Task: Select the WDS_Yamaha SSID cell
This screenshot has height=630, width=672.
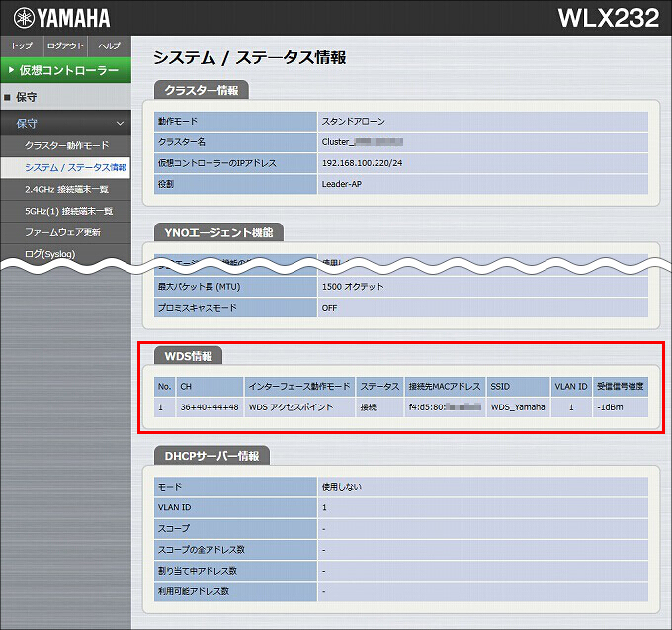Action: pyautogui.click(x=518, y=407)
